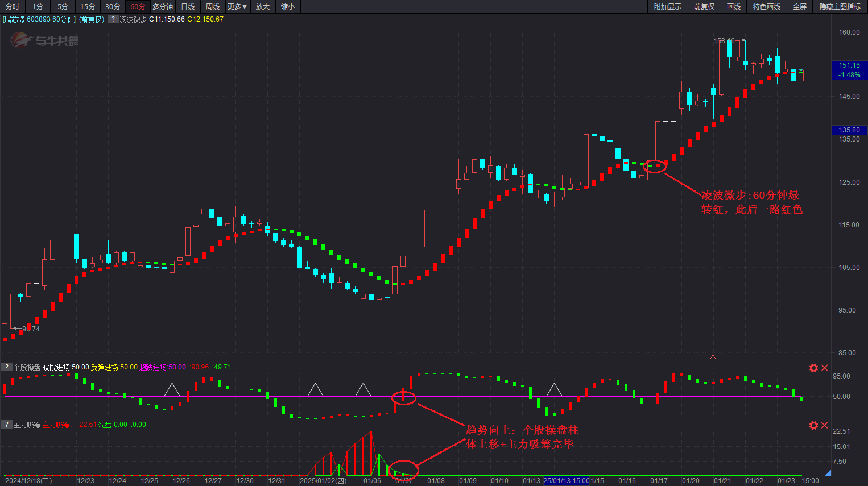This screenshot has width=868, height=486.
Task: Click the blue corner triangle at bottom right
Action: click(828, 473)
